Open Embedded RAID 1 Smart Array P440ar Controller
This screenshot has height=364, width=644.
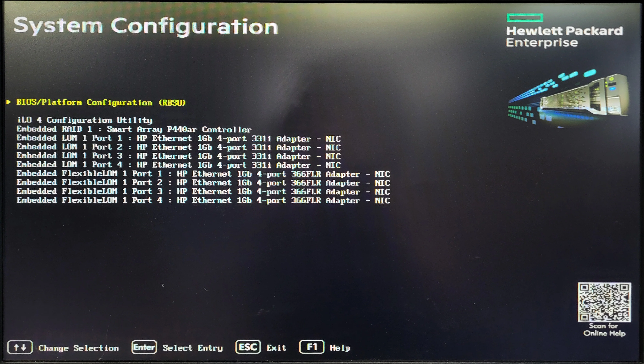tap(134, 129)
